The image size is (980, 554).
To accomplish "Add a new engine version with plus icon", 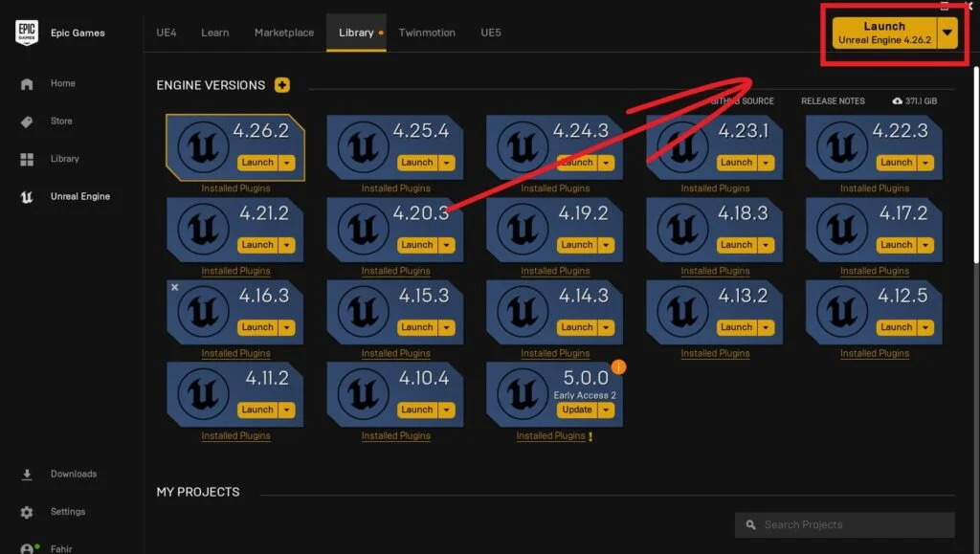I will pos(282,85).
